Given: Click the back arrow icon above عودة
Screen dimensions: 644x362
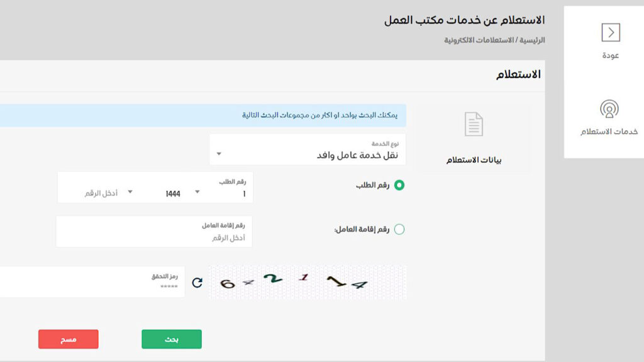Looking at the screenshot, I should pos(611,33).
